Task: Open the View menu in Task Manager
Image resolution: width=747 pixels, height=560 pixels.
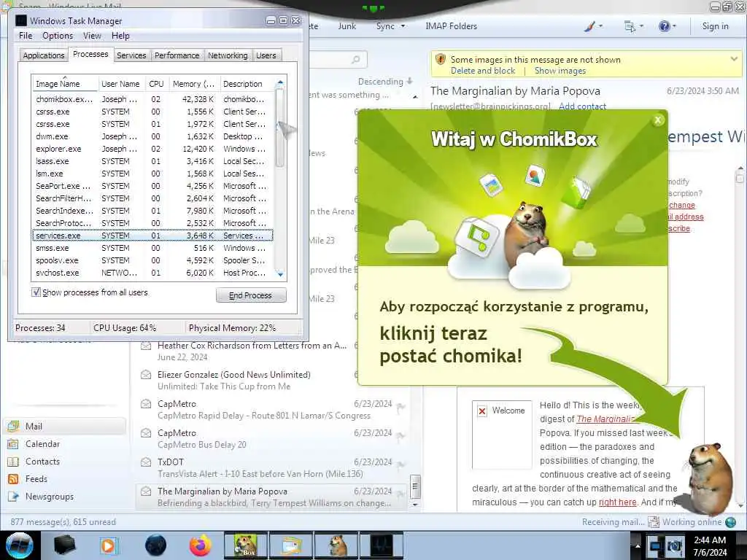Action: click(92, 36)
